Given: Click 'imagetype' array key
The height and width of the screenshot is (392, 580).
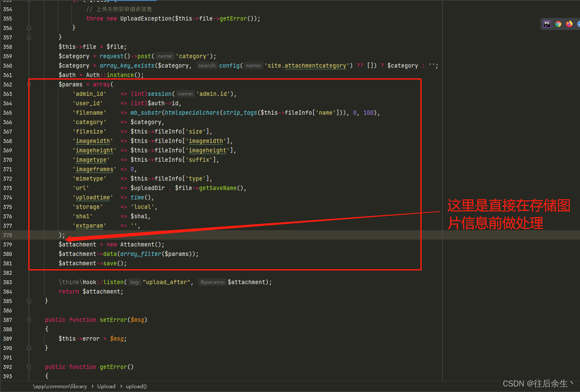Looking at the screenshot, I should [x=91, y=160].
